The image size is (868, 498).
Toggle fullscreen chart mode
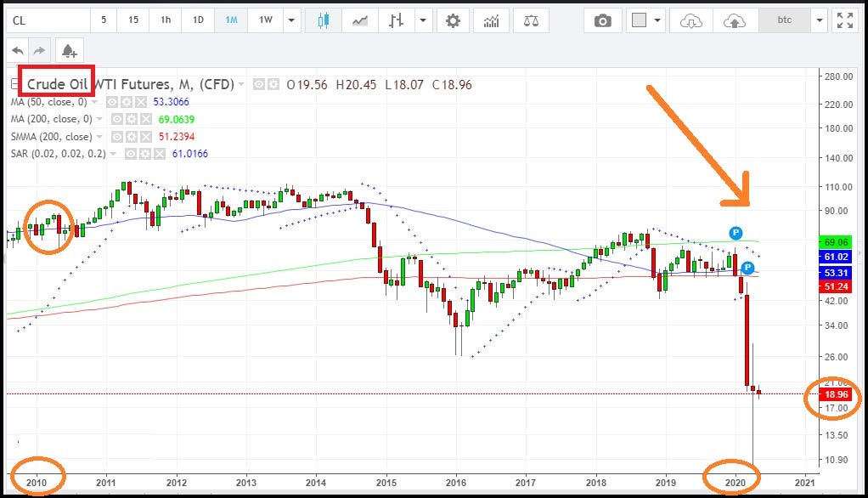point(845,20)
